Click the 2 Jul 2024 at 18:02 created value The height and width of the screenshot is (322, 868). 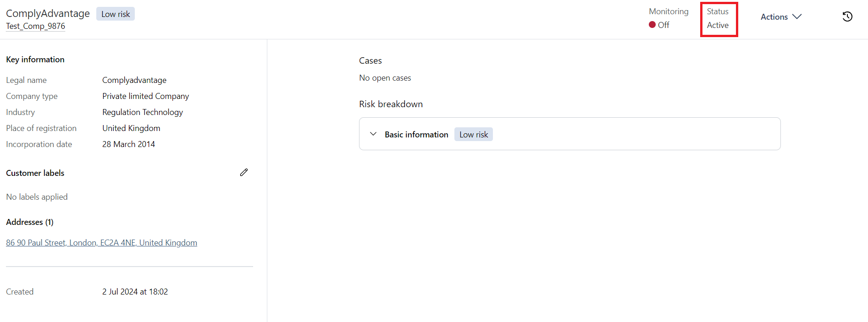click(x=135, y=292)
